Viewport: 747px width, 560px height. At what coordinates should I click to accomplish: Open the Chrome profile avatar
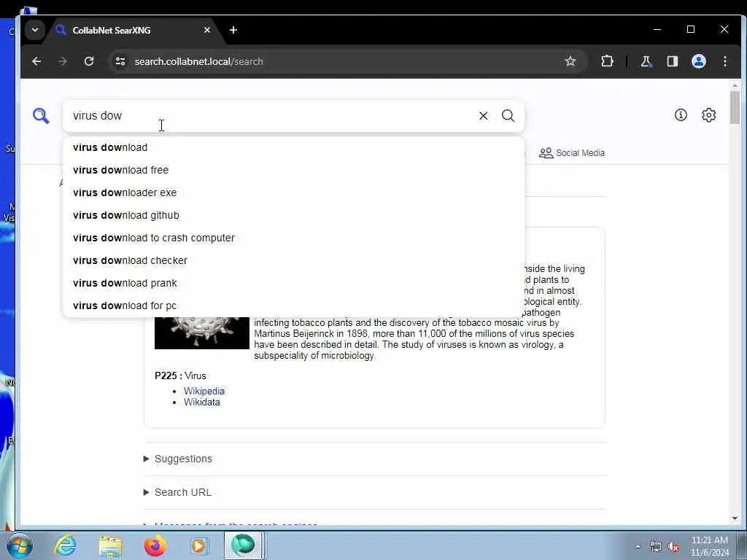pyautogui.click(x=698, y=61)
